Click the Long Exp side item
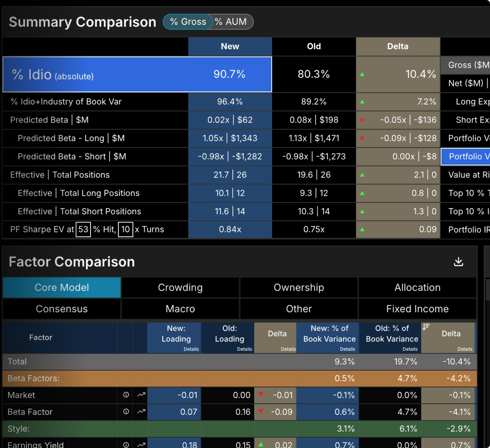The height and width of the screenshot is (448, 490). (x=466, y=102)
